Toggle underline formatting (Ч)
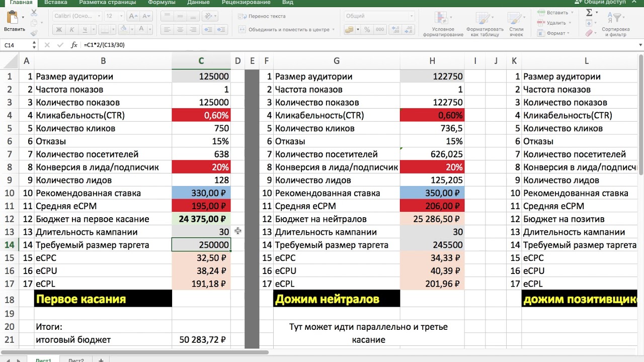This screenshot has height=362, width=644. click(85, 30)
